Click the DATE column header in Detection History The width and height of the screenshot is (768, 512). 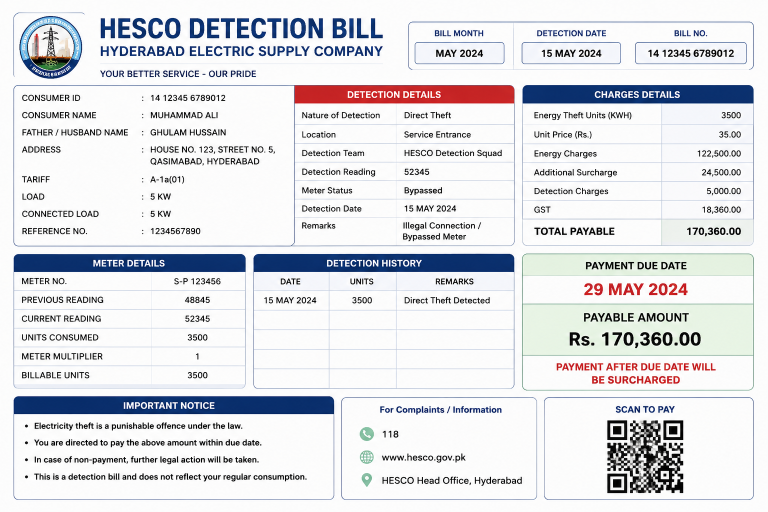pos(290,282)
